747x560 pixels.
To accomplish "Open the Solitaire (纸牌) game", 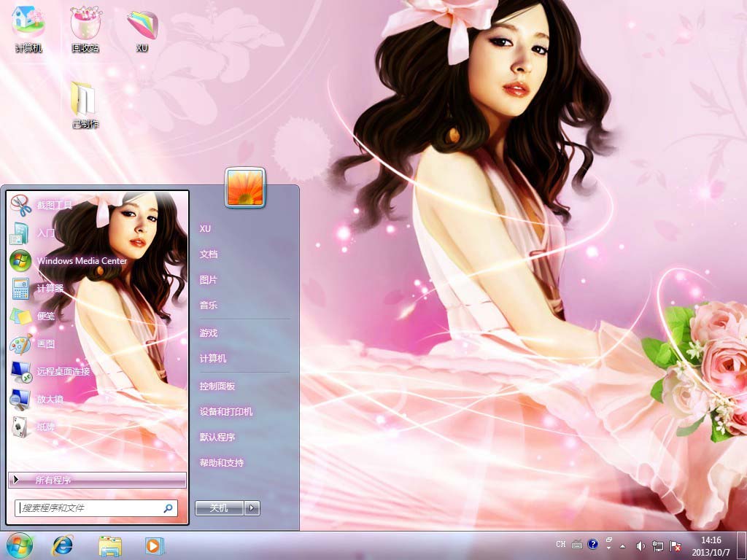I will coord(45,427).
